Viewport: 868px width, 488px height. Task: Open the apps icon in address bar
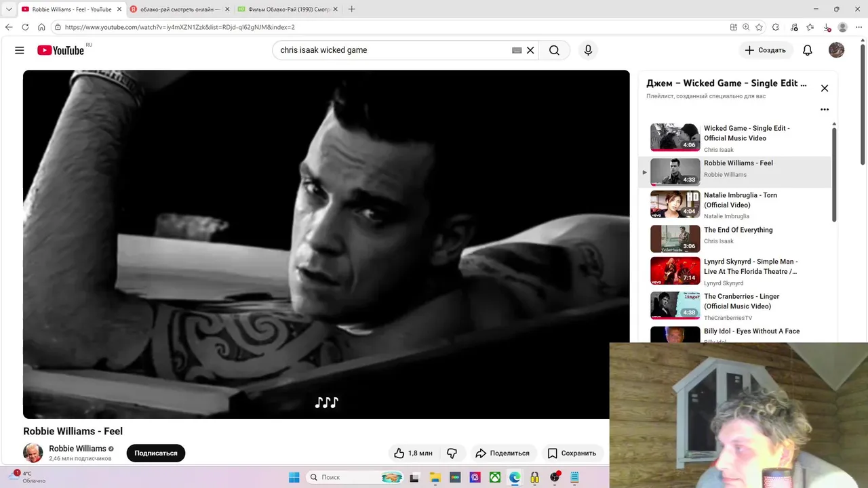pyautogui.click(x=733, y=27)
